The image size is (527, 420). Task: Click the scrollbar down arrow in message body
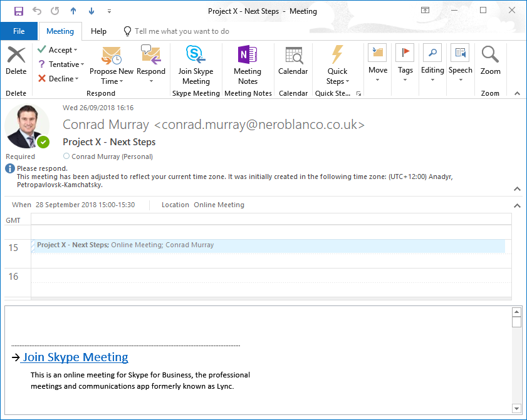516,408
